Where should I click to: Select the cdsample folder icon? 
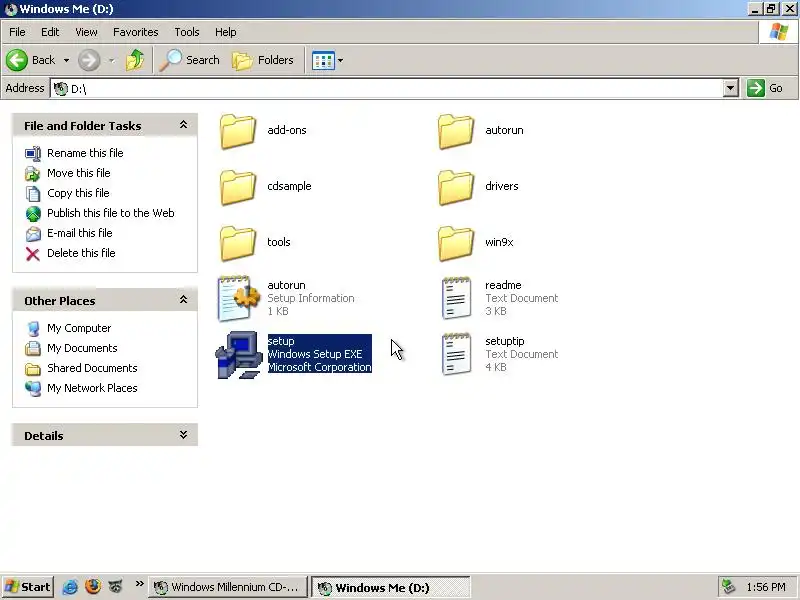(238, 187)
